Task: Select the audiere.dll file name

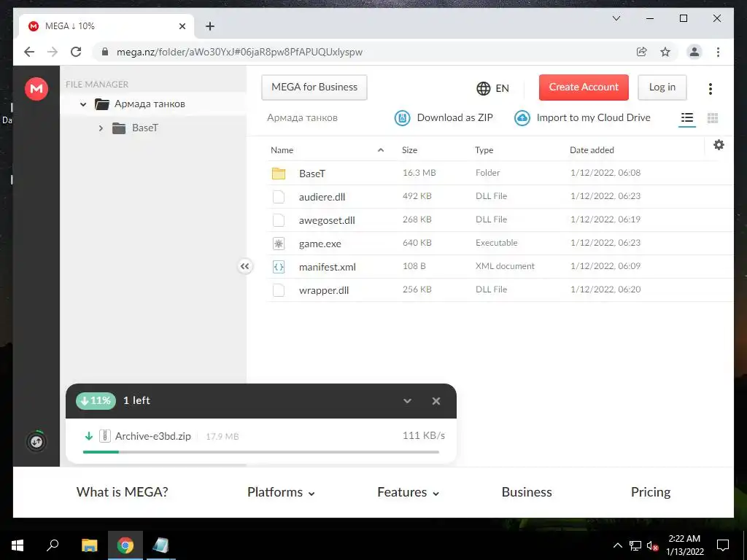Action: tap(322, 197)
